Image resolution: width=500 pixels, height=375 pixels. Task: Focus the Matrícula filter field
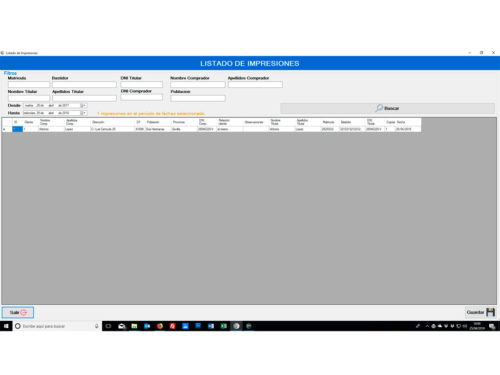(29, 85)
